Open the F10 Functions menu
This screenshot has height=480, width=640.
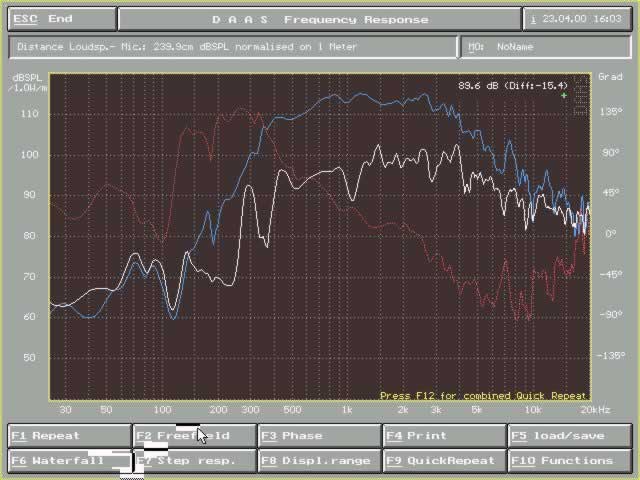pos(570,461)
